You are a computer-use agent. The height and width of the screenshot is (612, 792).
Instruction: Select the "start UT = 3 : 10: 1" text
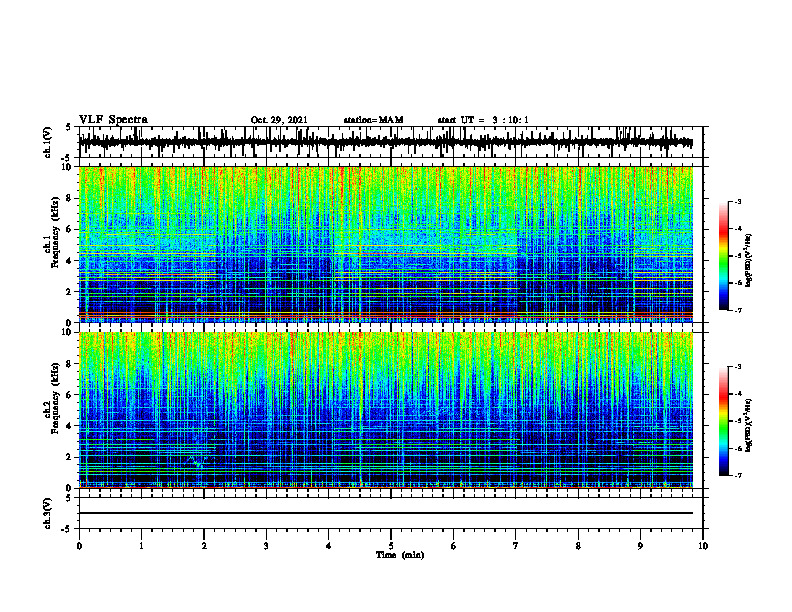(483, 120)
